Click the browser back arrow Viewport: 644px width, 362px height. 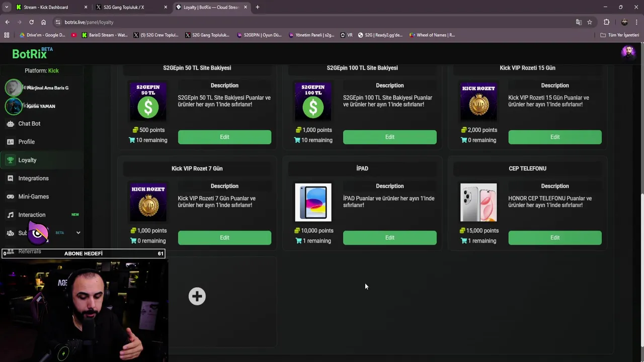click(x=7, y=22)
